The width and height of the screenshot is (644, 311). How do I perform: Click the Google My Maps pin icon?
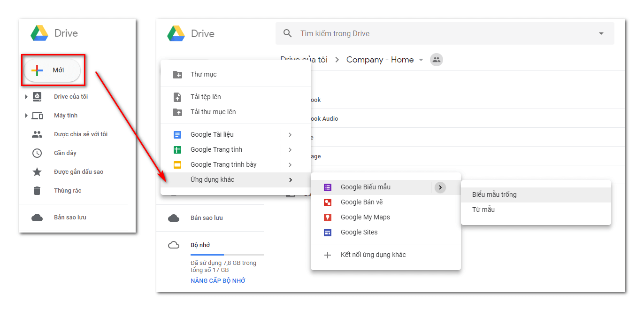click(x=328, y=217)
